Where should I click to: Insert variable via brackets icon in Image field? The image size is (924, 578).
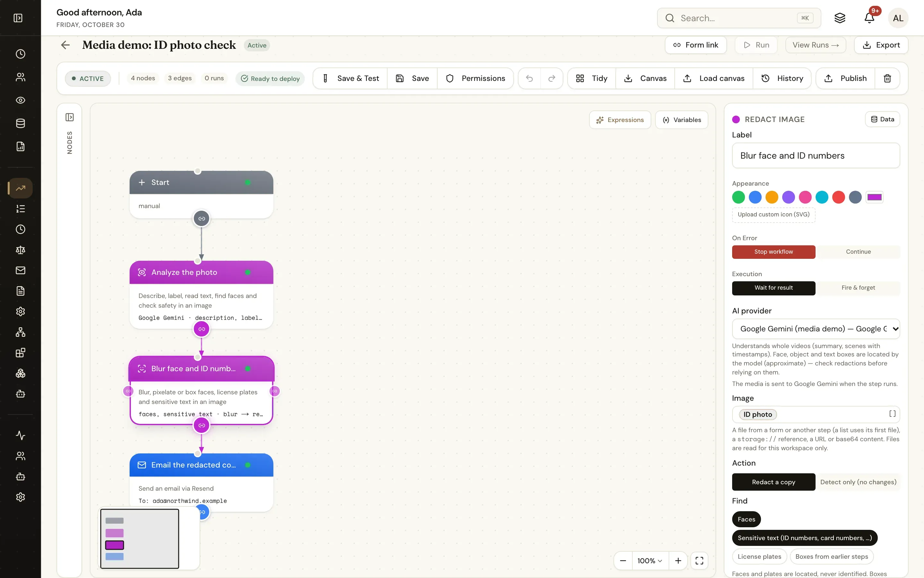coord(892,414)
